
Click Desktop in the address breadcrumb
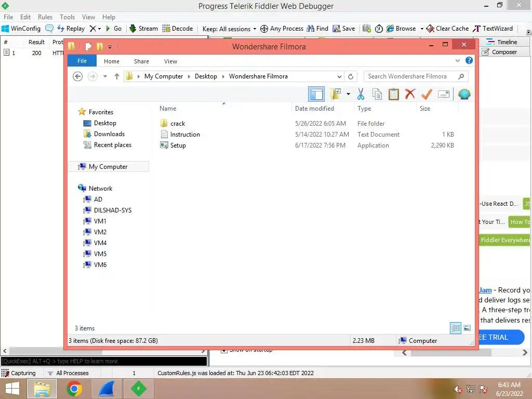[206, 76]
